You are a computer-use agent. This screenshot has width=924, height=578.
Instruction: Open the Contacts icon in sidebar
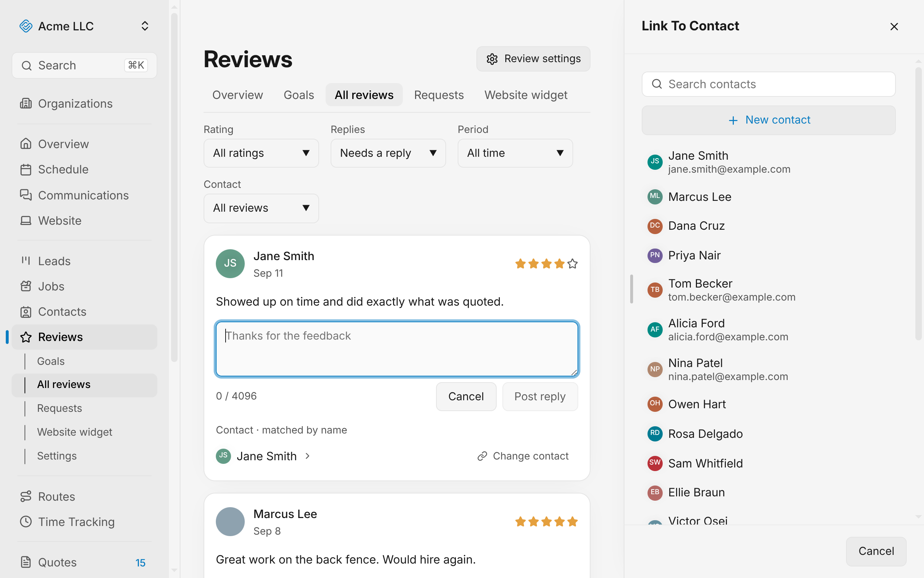[26, 312]
